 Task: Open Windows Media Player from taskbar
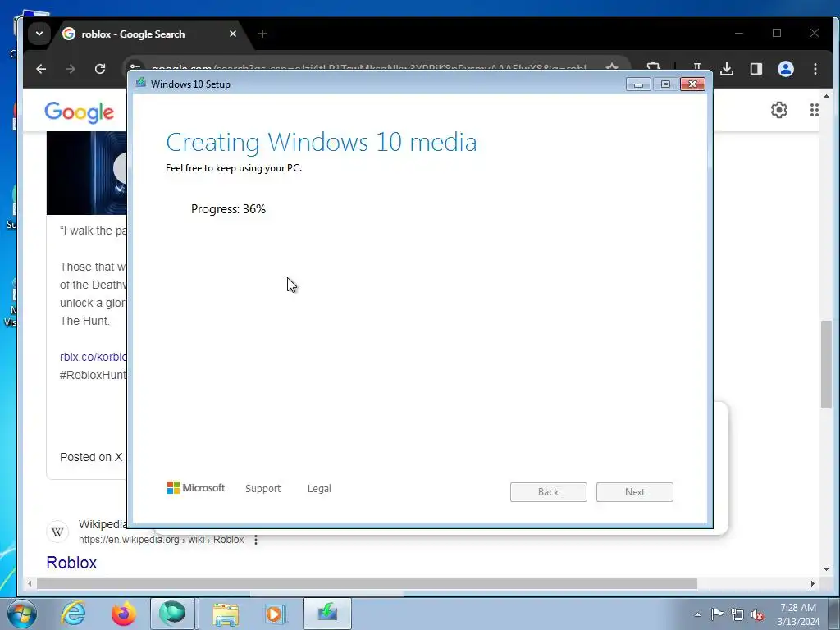(x=276, y=614)
